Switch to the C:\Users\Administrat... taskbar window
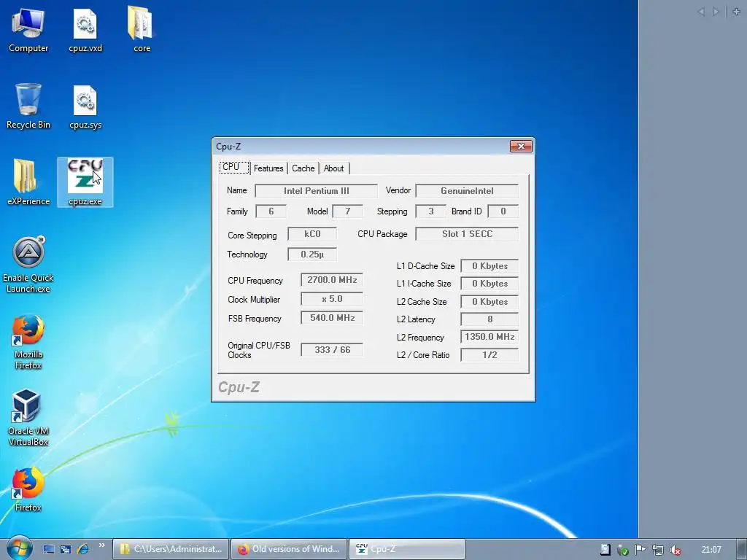Screen dimensions: 747x560 point(171,549)
